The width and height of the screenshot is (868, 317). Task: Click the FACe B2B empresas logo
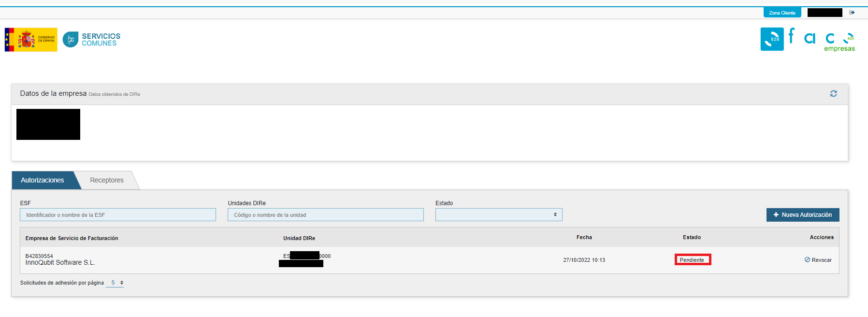coord(808,40)
